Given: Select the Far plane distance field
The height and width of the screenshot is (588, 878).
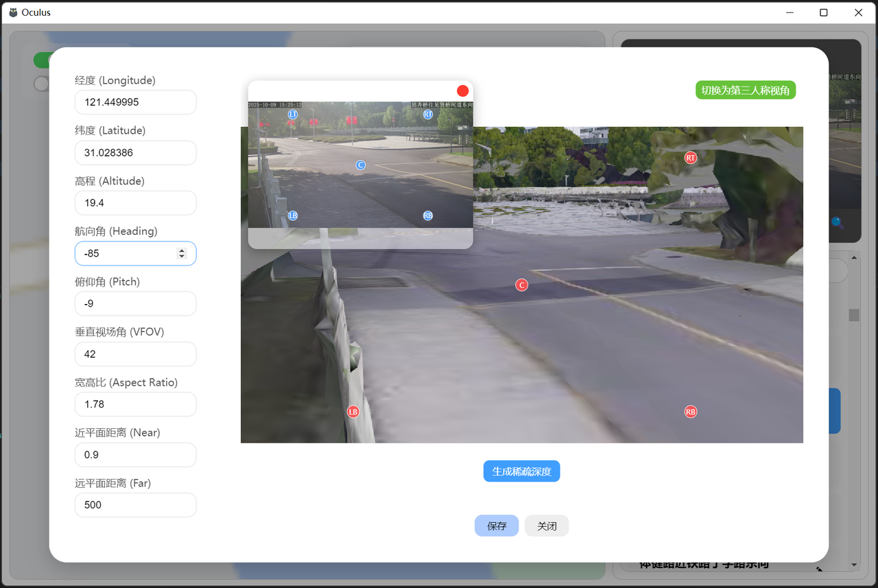Looking at the screenshot, I should tap(135, 505).
